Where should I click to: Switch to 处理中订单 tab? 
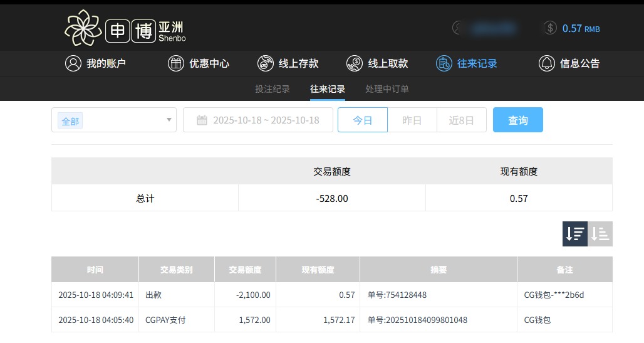pos(387,89)
